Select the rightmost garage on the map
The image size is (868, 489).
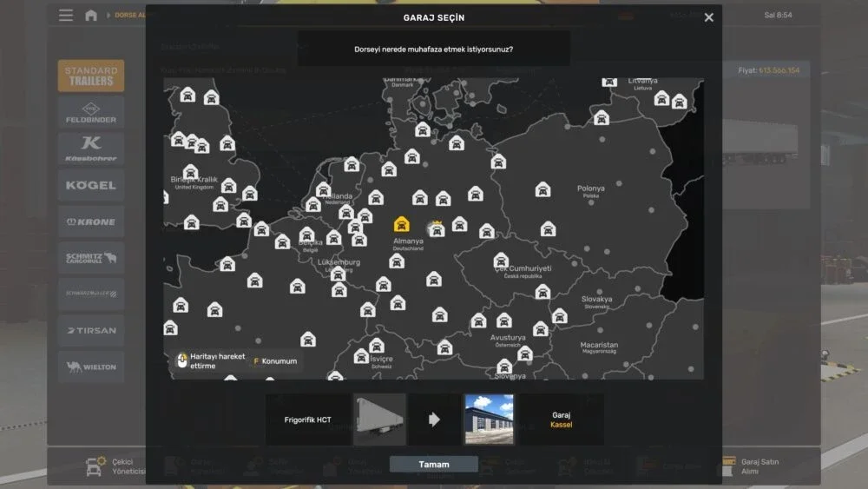click(680, 102)
